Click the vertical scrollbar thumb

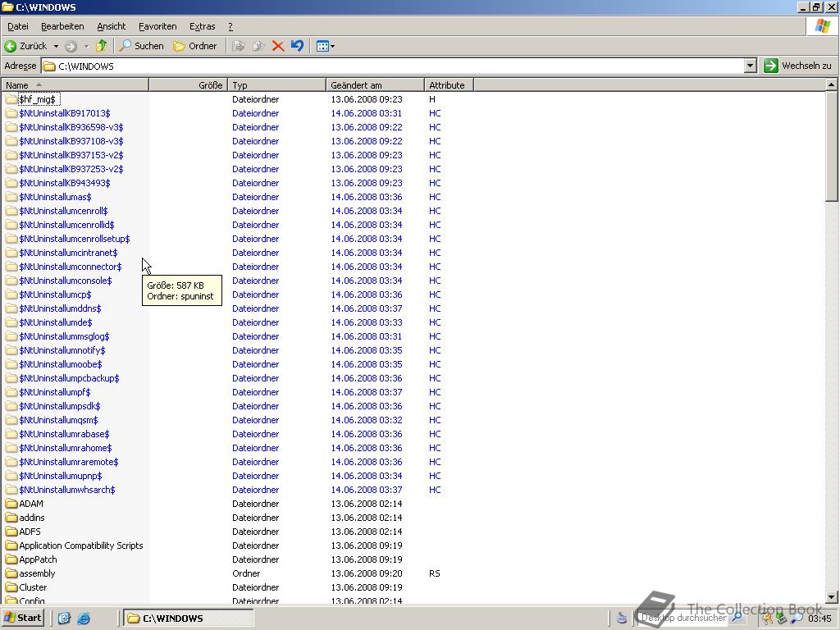832,146
